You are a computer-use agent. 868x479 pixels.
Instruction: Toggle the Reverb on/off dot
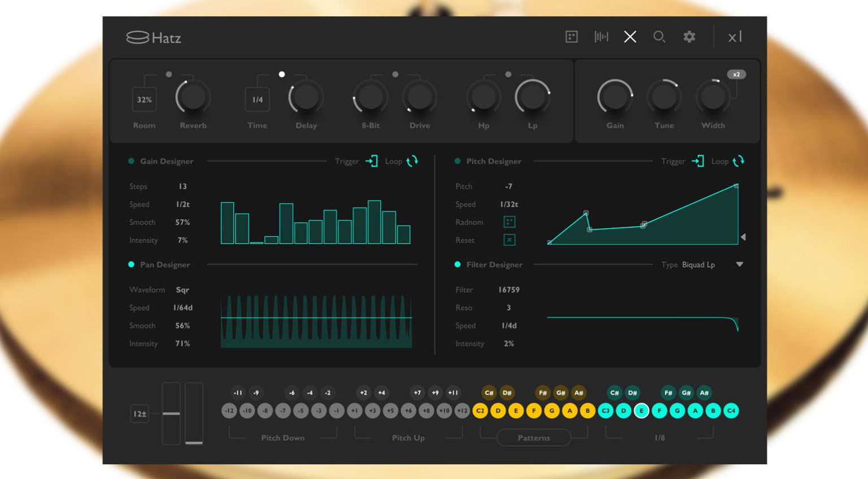click(169, 74)
